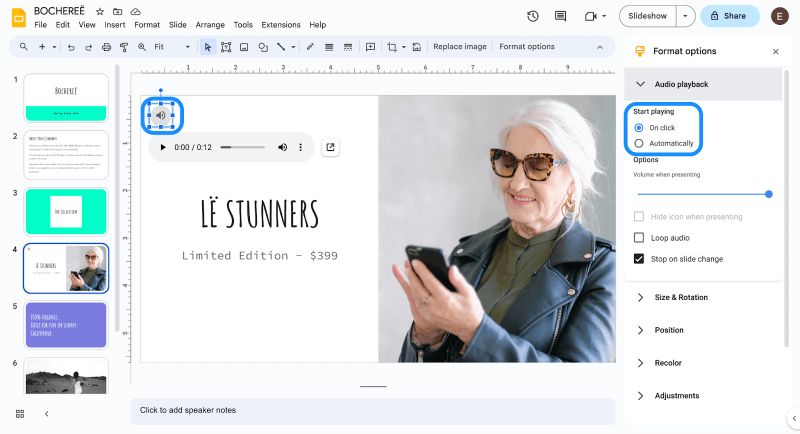Open the border weight options

pyautogui.click(x=329, y=47)
